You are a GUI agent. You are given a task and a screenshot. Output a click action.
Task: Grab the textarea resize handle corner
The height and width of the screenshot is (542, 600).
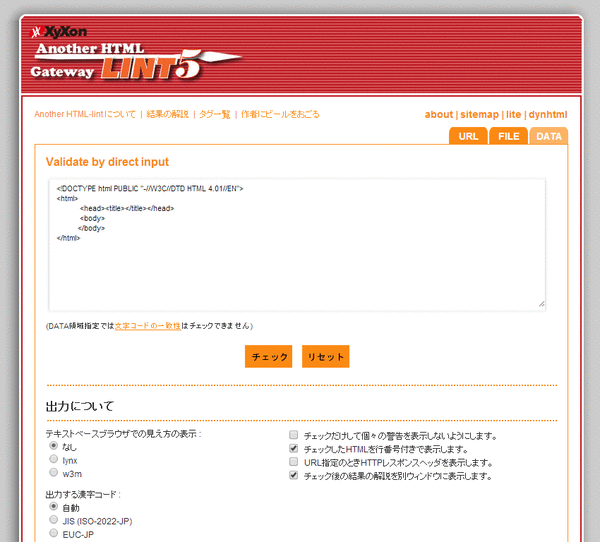541,304
